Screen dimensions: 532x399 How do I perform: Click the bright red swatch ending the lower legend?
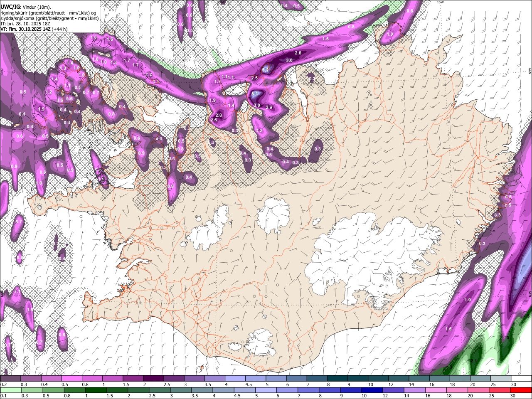point(521,390)
